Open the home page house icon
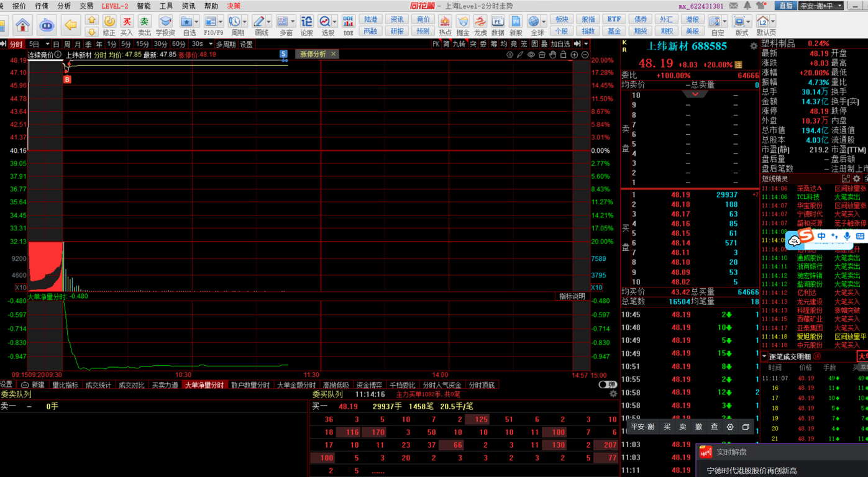This screenshot has height=477, width=868. [23, 25]
